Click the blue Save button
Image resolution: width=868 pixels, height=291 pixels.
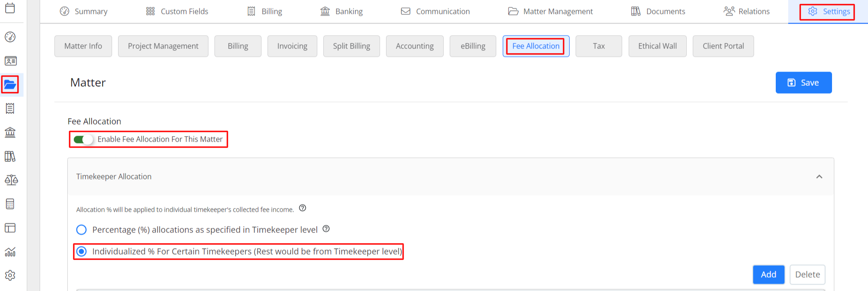(803, 83)
